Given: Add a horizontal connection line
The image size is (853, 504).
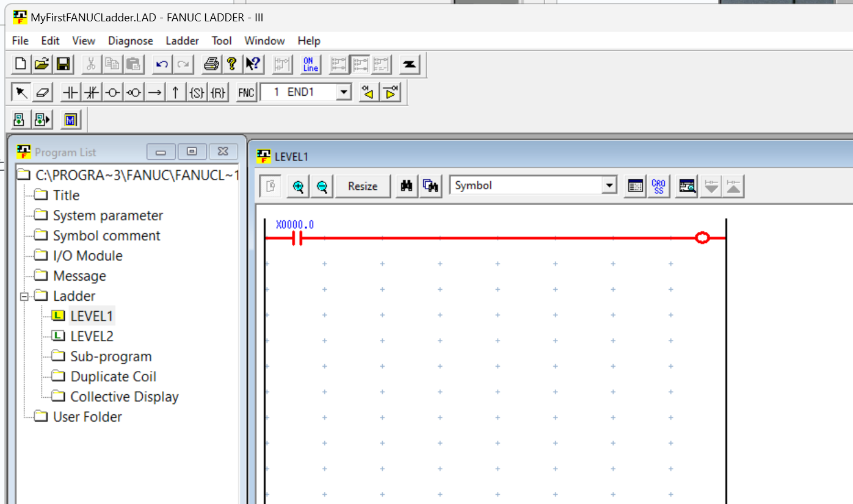Looking at the screenshot, I should coord(154,93).
